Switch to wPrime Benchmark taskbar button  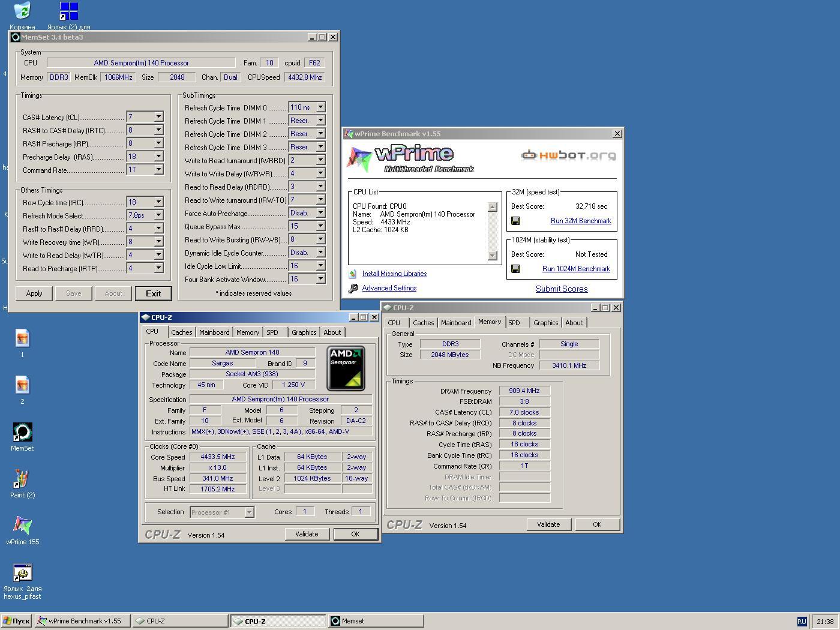(x=83, y=622)
